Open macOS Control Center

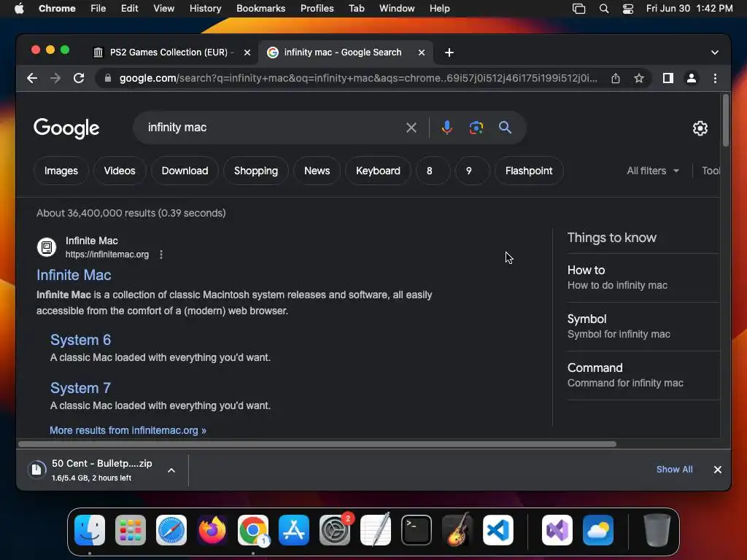click(628, 9)
